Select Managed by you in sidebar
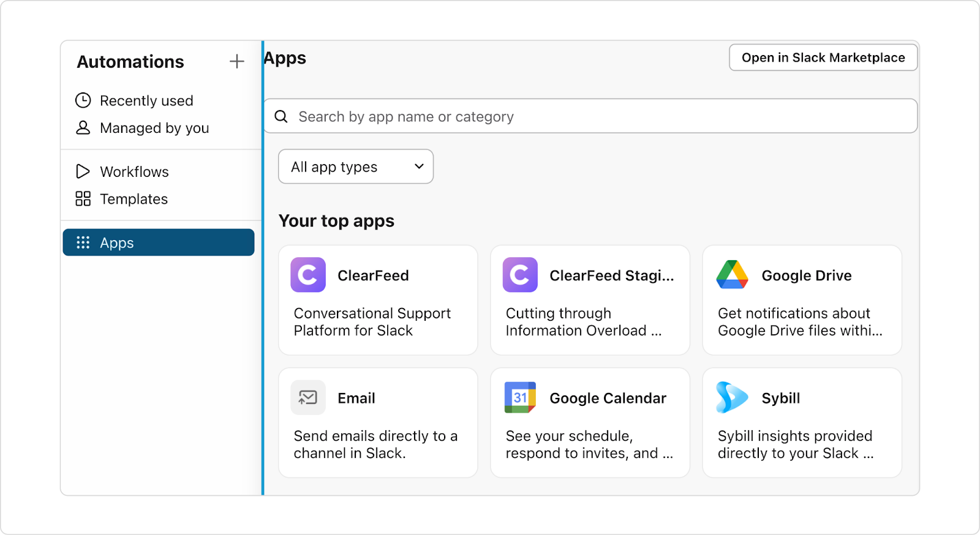Image resolution: width=980 pixels, height=535 pixels. point(154,128)
